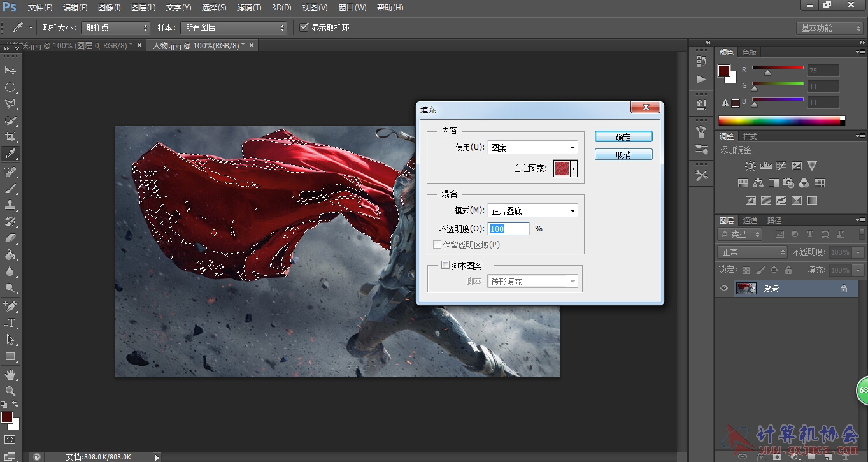868x462 pixels.
Task: Toggle 显示取样环 checkbox
Action: 304,27
